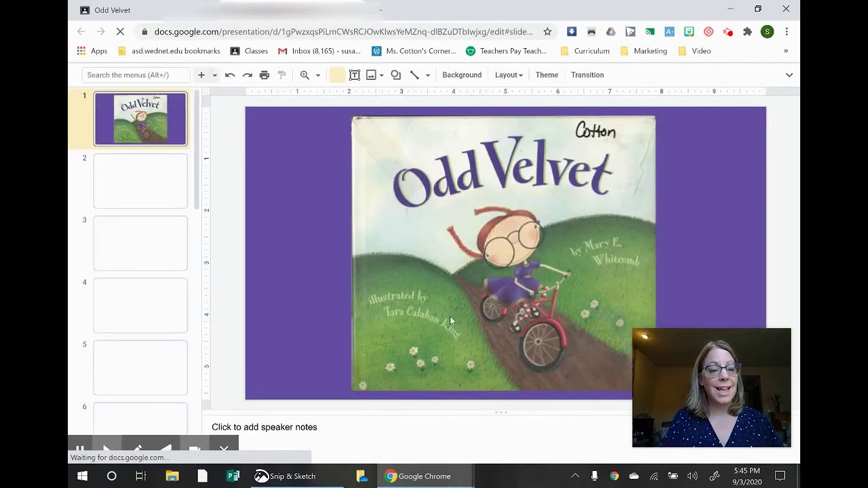868x488 pixels.
Task: Open the Apps bookmark shortcut
Action: coord(92,51)
